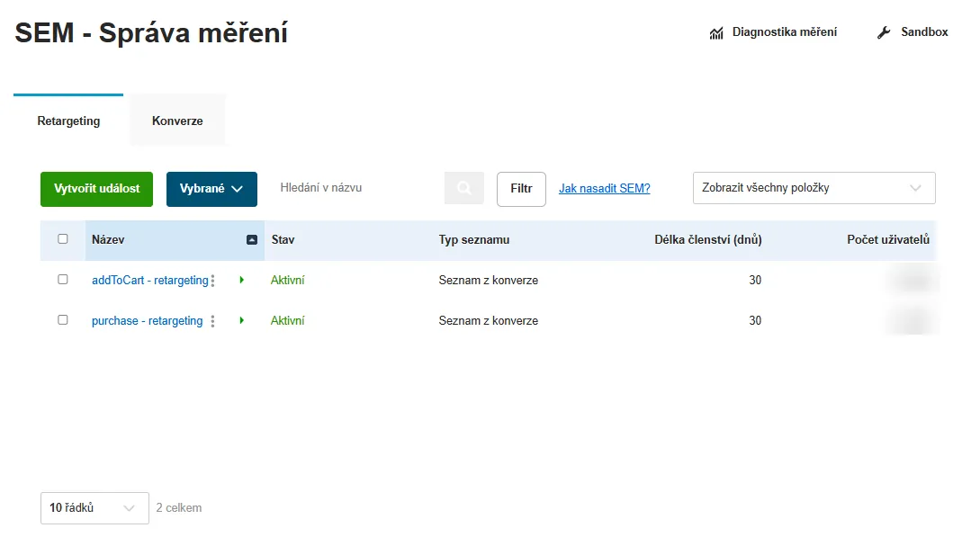Open the addToCart - retargeting link
The image size is (980, 546).
pos(150,281)
